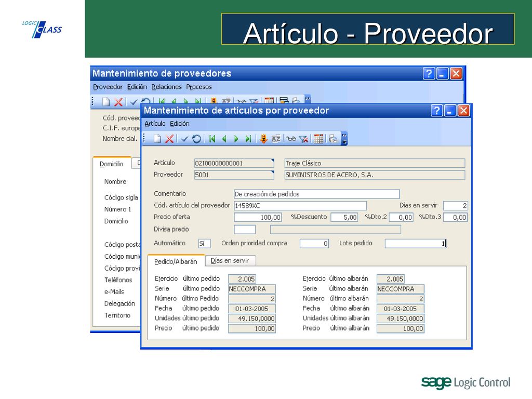The height and width of the screenshot is (399, 532).
Task: Click the Divisa precio code field
Action: click(245, 229)
